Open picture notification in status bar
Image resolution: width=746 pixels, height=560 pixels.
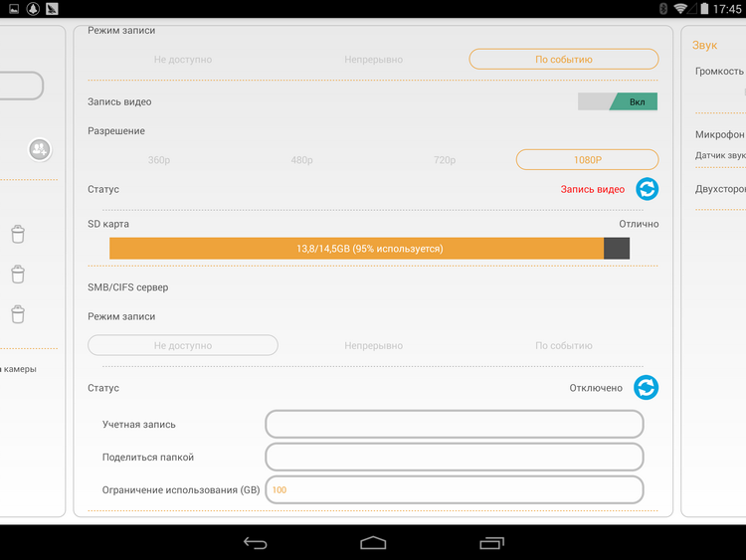14,9
